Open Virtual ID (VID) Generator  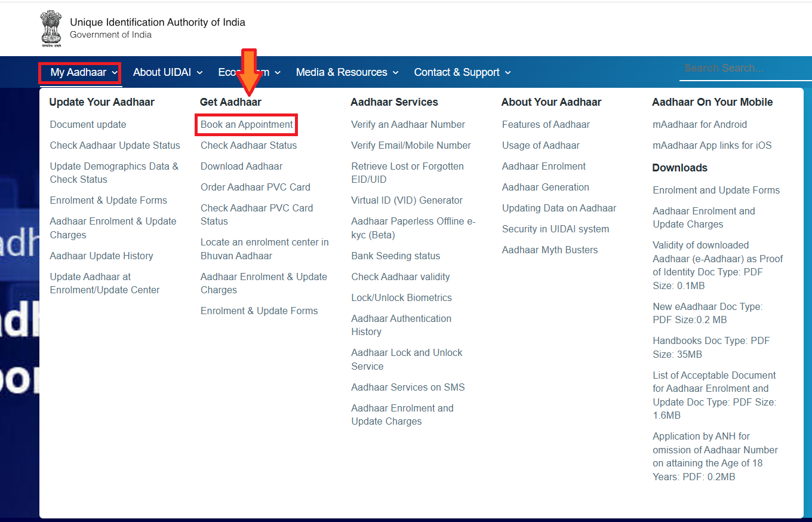pos(407,201)
